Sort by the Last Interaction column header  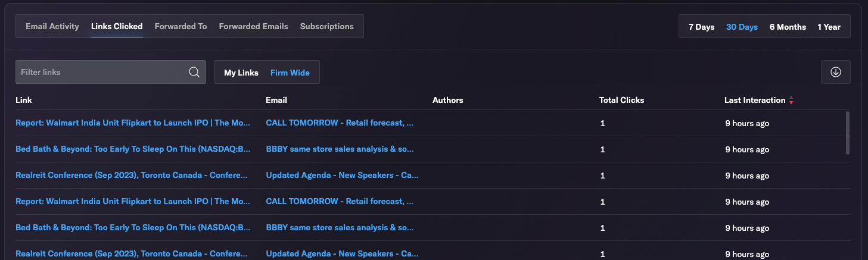(755, 100)
